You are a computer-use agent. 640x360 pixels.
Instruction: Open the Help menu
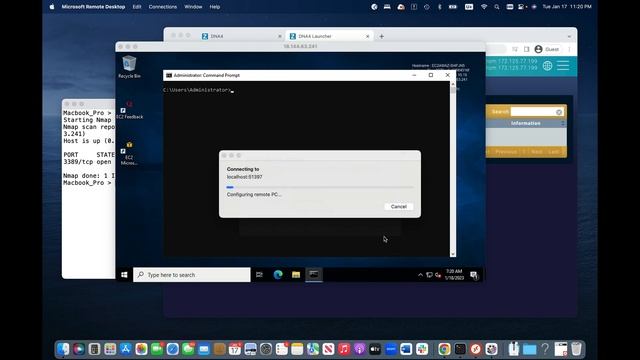click(215, 7)
